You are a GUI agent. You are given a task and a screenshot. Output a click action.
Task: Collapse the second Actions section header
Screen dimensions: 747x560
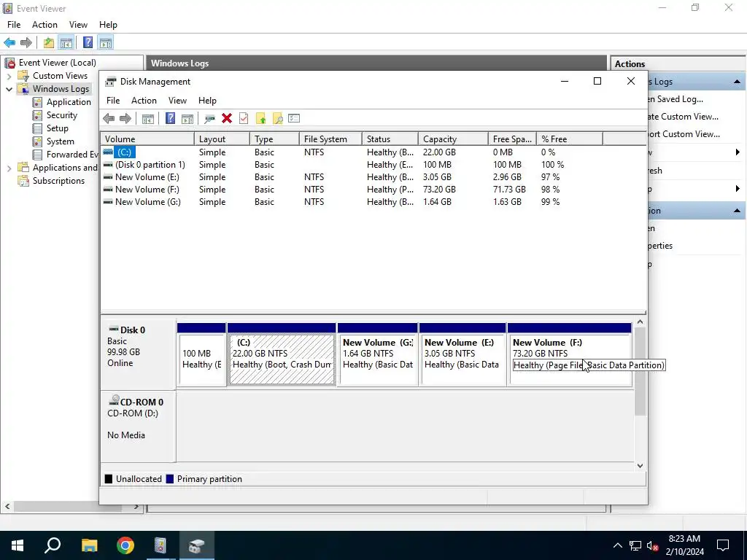[737, 211]
